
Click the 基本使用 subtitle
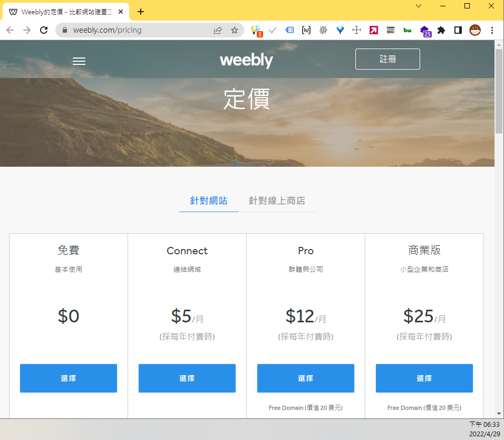coord(69,270)
